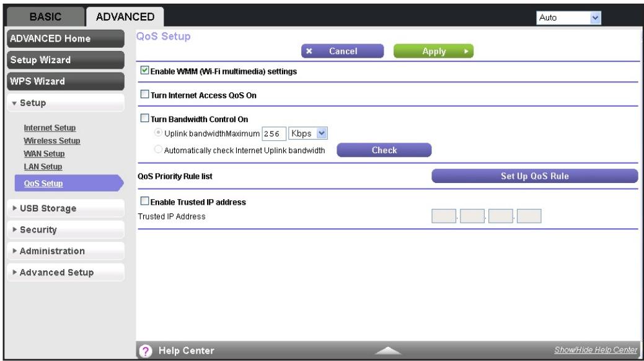Select Uplink bandwidth Maximum radio button
Screen dimensions: 644x361
pos(158,133)
